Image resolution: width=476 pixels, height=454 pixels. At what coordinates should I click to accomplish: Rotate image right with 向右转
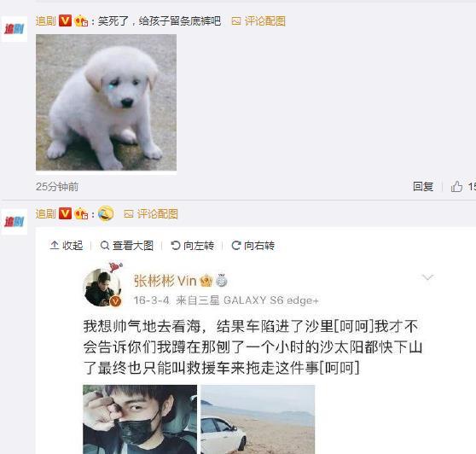click(x=253, y=246)
